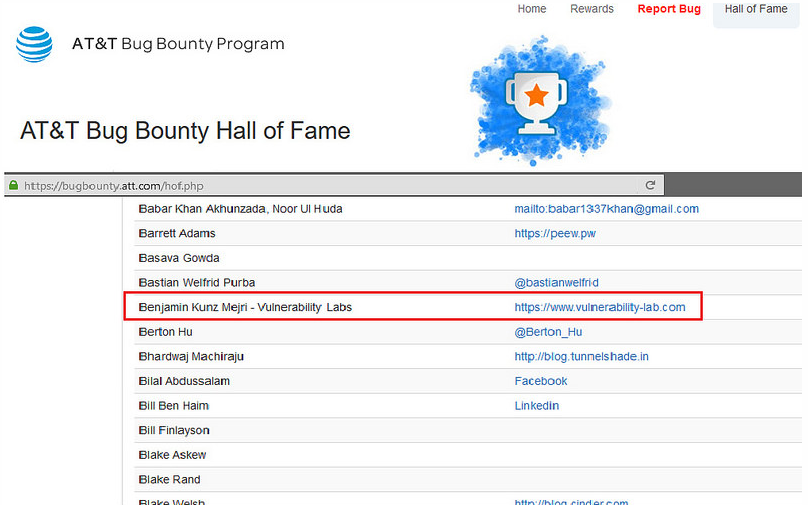
Task: Click the green padlock security icon
Action: coord(13,186)
